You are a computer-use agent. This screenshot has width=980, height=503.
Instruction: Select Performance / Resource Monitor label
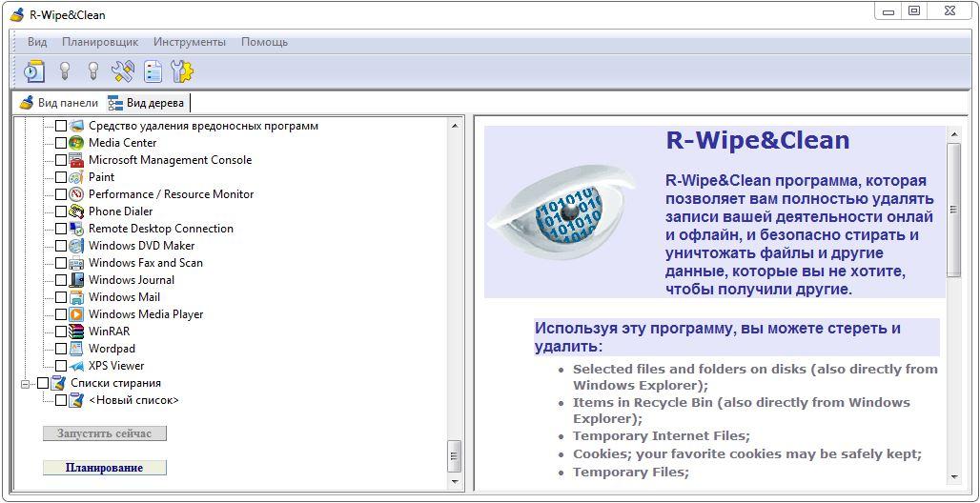tap(172, 194)
